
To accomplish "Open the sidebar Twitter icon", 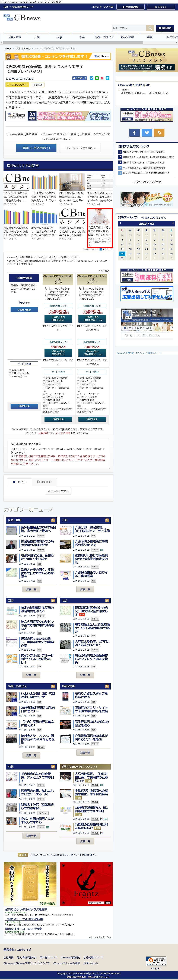I will [x=147, y=132].
